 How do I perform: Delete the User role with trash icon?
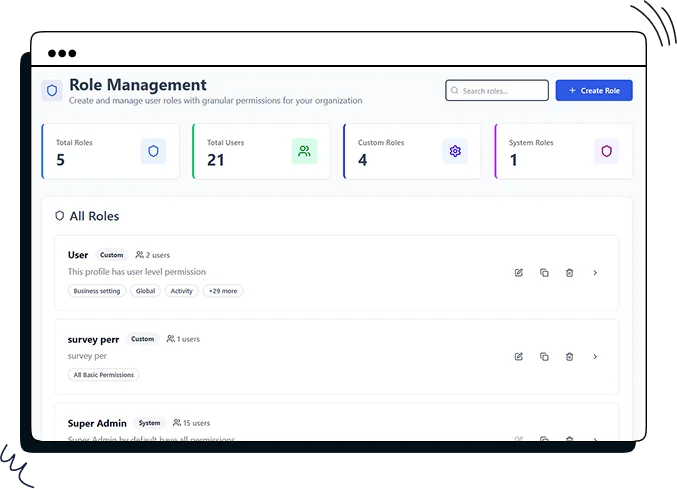pos(569,273)
